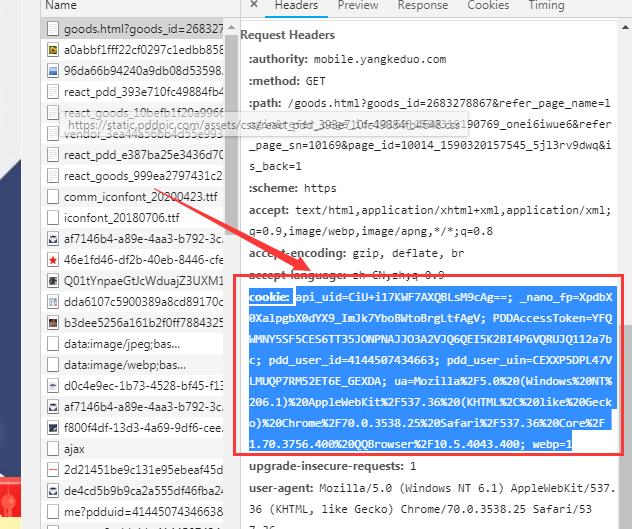Click file icon of ajax request

pos(53,449)
